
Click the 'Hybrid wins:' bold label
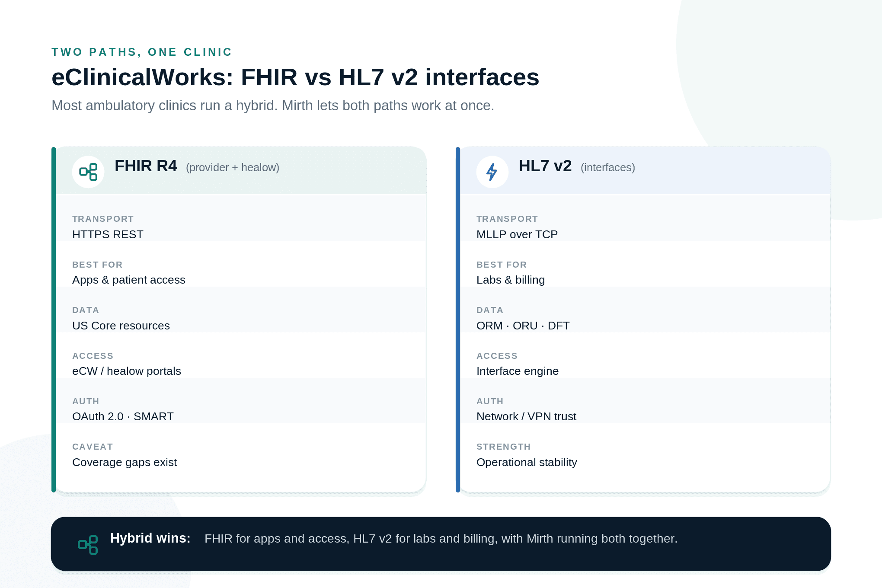pyautogui.click(x=150, y=538)
